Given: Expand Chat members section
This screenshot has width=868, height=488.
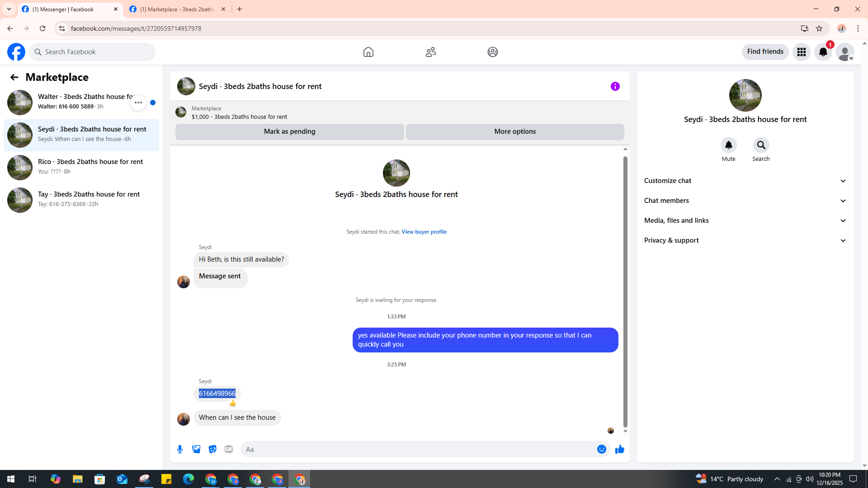Looking at the screenshot, I should [x=745, y=201].
